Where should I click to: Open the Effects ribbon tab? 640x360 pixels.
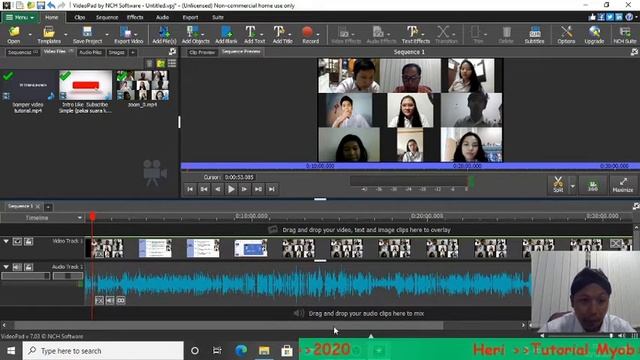coord(135,17)
